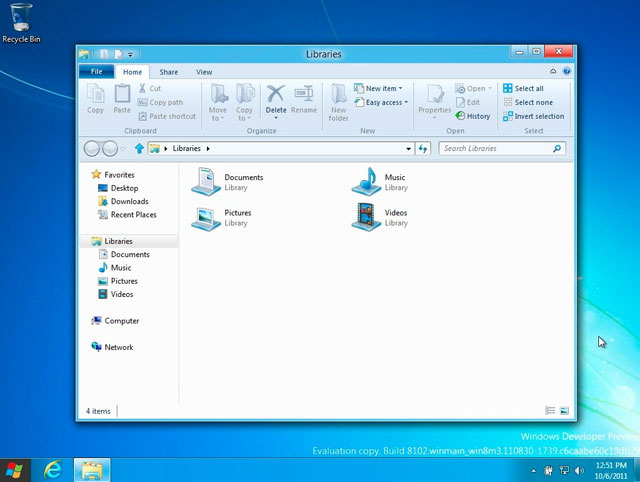Click the Back navigation button
Screen dimensions: 640x482
click(x=91, y=149)
